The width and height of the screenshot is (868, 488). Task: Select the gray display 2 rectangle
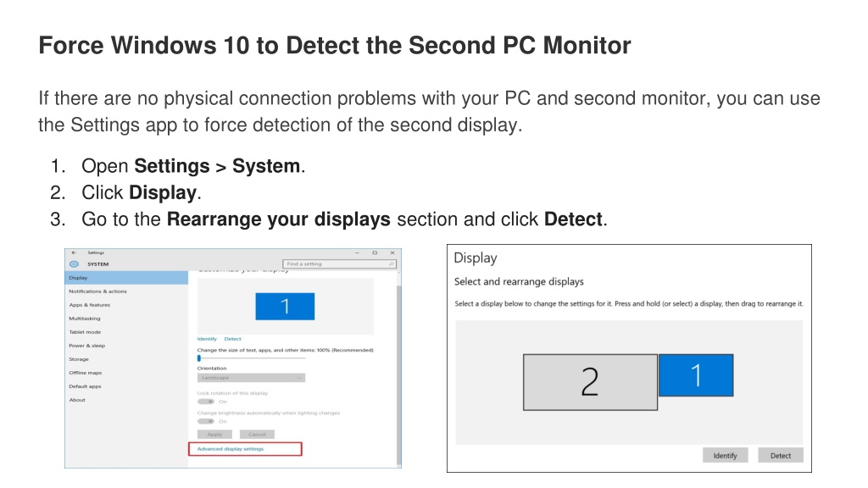click(590, 382)
